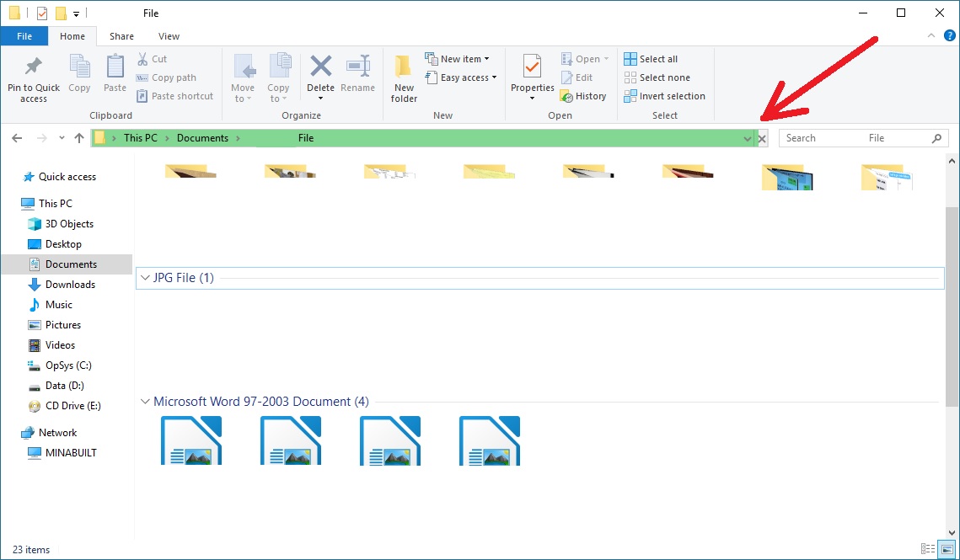The width and height of the screenshot is (960, 560).
Task: Click Select none in ribbon
Action: pyautogui.click(x=657, y=77)
